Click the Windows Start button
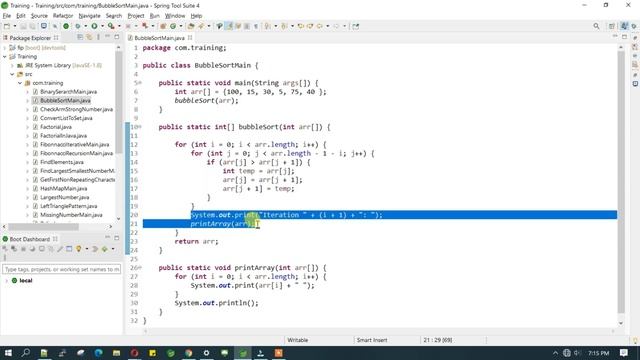 coord(8,353)
